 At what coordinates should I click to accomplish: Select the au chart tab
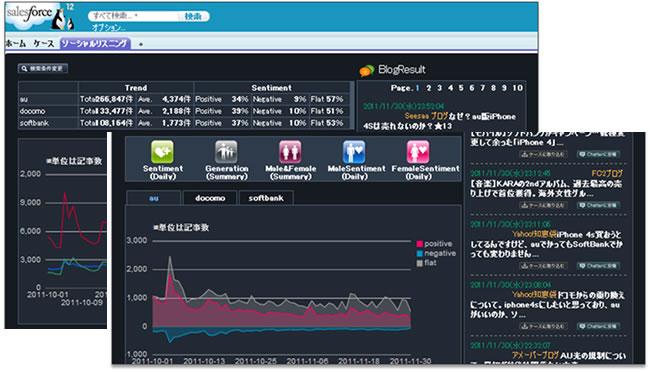pyautogui.click(x=153, y=198)
